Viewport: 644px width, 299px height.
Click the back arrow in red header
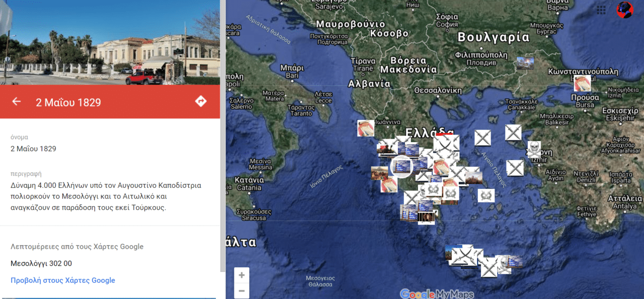(17, 102)
